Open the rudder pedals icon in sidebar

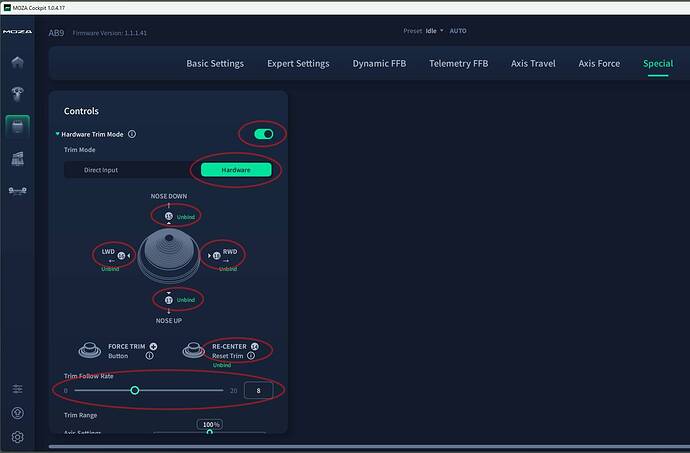(x=17, y=191)
